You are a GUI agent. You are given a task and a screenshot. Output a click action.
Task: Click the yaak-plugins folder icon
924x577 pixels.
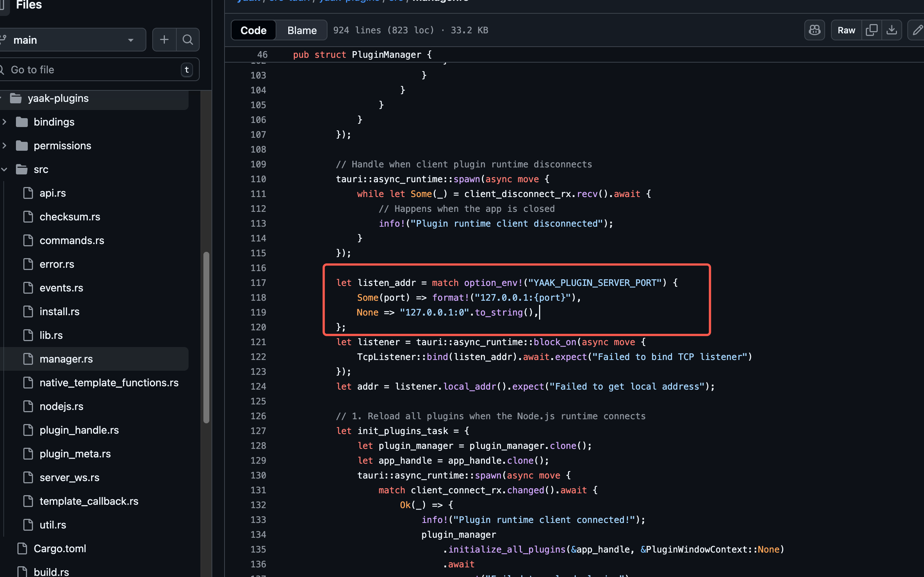tap(16, 99)
